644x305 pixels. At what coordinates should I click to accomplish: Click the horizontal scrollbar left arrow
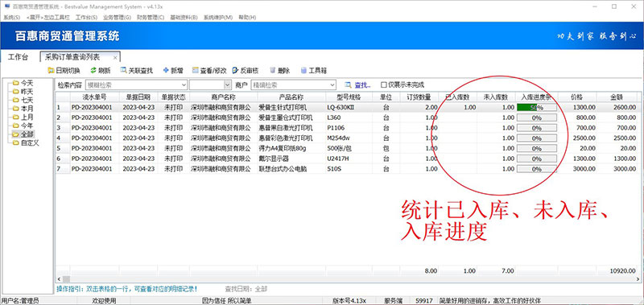coord(59,279)
